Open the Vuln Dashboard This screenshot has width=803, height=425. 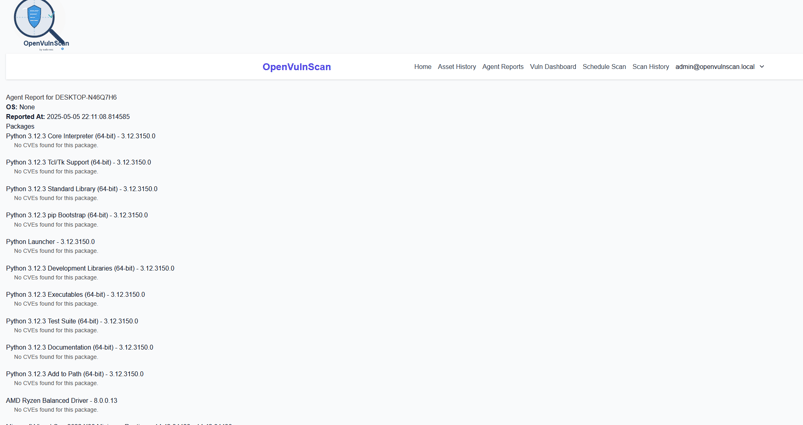[x=553, y=67]
